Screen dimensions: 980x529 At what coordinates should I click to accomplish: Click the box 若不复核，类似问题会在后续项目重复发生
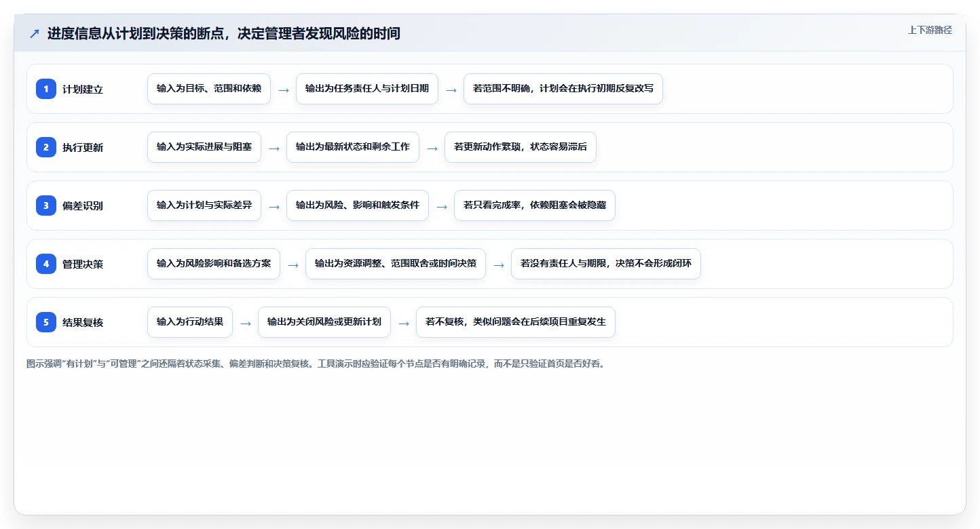(516, 322)
